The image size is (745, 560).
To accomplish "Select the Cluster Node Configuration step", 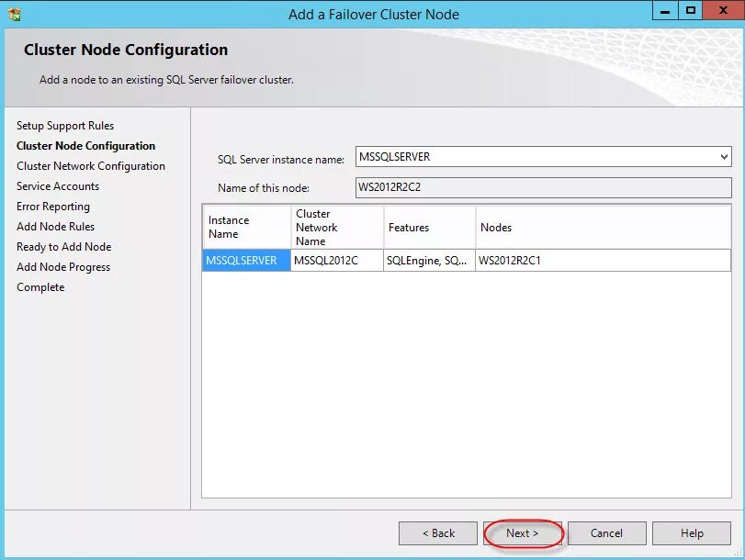I will (85, 146).
